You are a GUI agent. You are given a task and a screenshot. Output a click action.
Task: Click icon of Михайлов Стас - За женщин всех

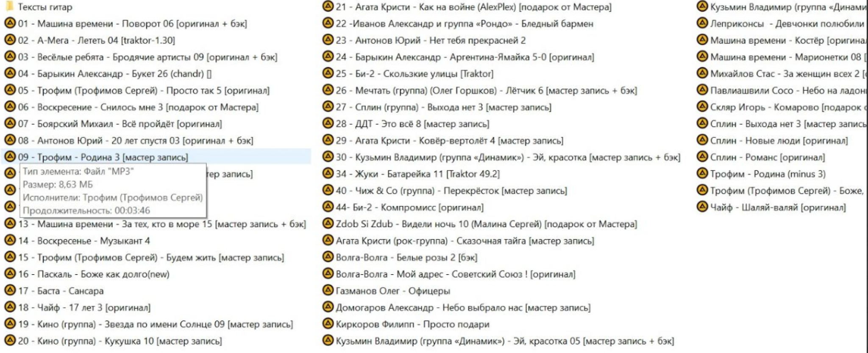point(702,73)
